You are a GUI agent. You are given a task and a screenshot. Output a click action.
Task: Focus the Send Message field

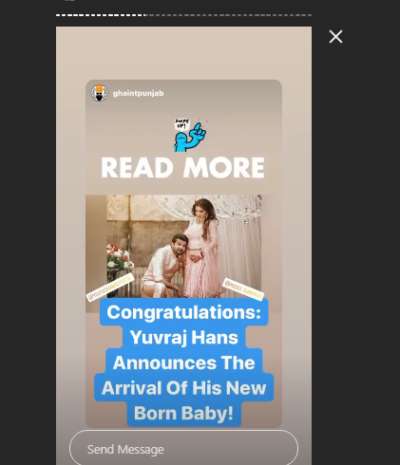(184, 449)
